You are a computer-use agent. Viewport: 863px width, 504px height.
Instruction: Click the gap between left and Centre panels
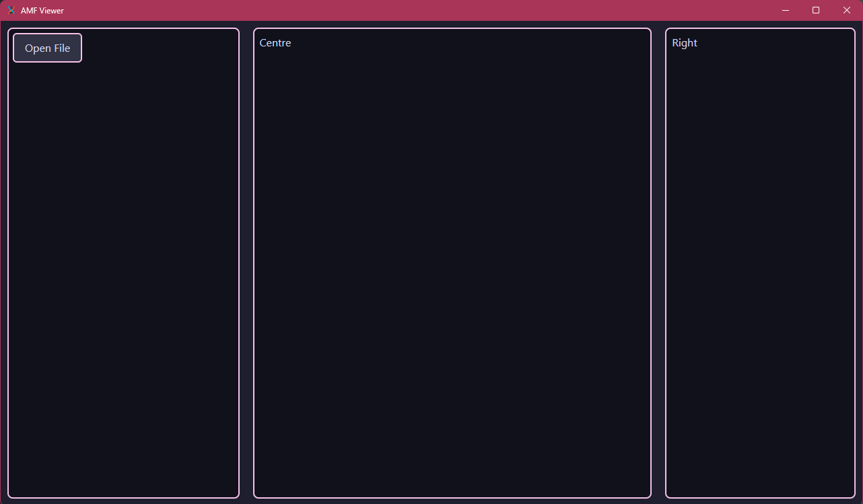246,262
